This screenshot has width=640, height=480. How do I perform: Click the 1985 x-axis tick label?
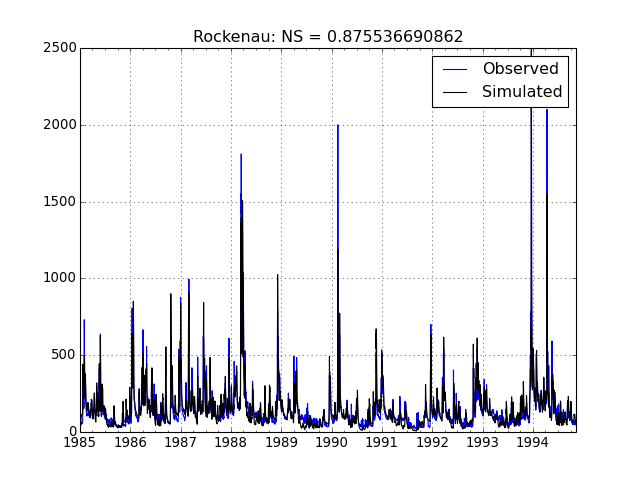80,442
